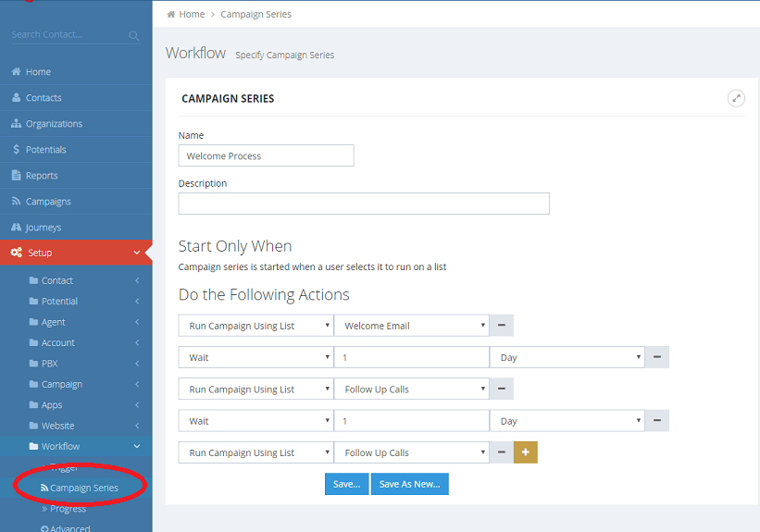This screenshot has height=532, width=760.
Task: Remove the Welcome Email action with minus button
Action: [x=502, y=326]
